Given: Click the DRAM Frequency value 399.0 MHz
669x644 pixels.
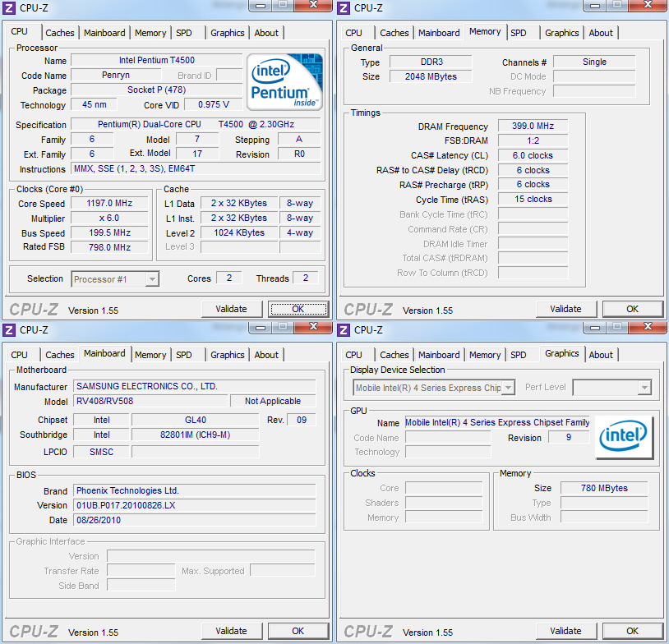Looking at the screenshot, I should 533,126.
